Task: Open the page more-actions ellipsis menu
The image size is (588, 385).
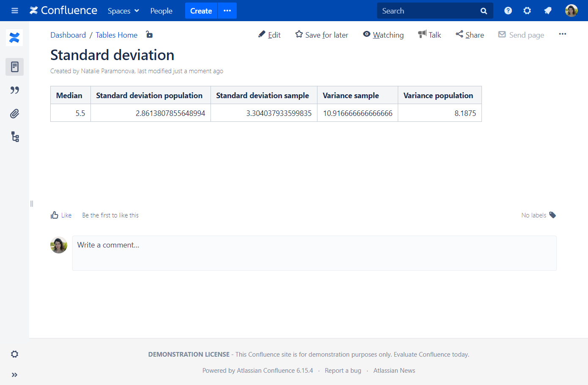Action: pyautogui.click(x=562, y=34)
